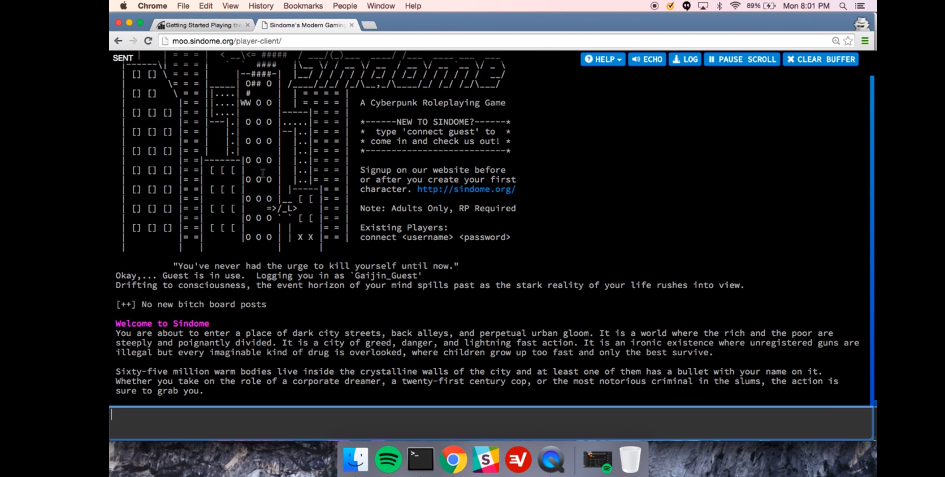Viewport: 945px width, 477px height.
Task: Reload the page with refresh icon
Action: pos(148,41)
